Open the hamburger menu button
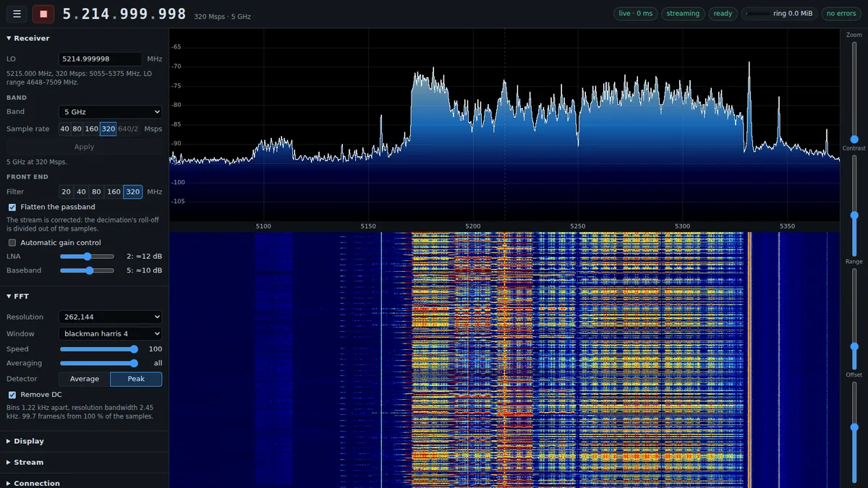The image size is (868, 488). (18, 14)
